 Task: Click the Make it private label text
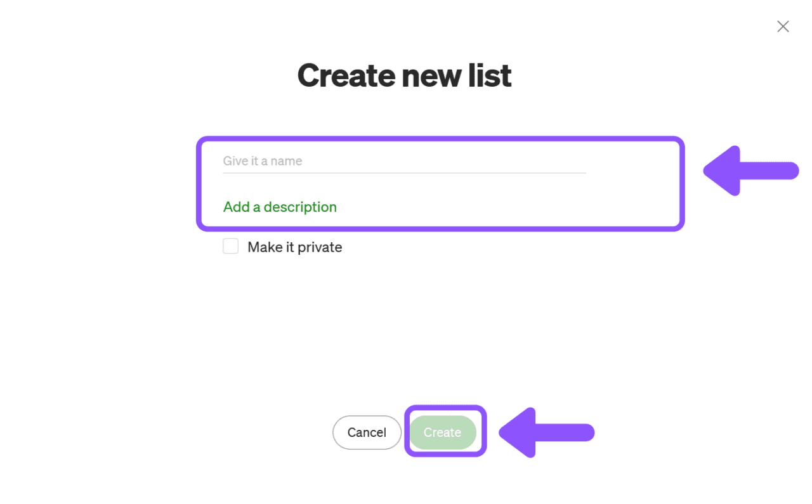pyautogui.click(x=294, y=247)
